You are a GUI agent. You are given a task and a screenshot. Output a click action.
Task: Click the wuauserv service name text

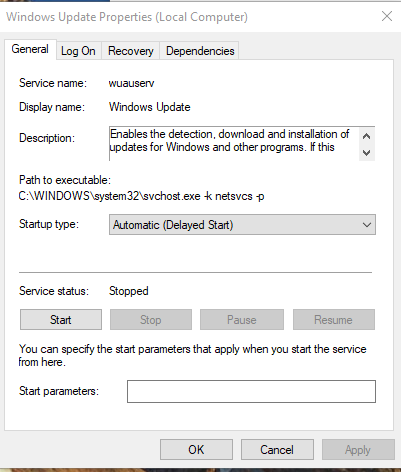point(131,83)
